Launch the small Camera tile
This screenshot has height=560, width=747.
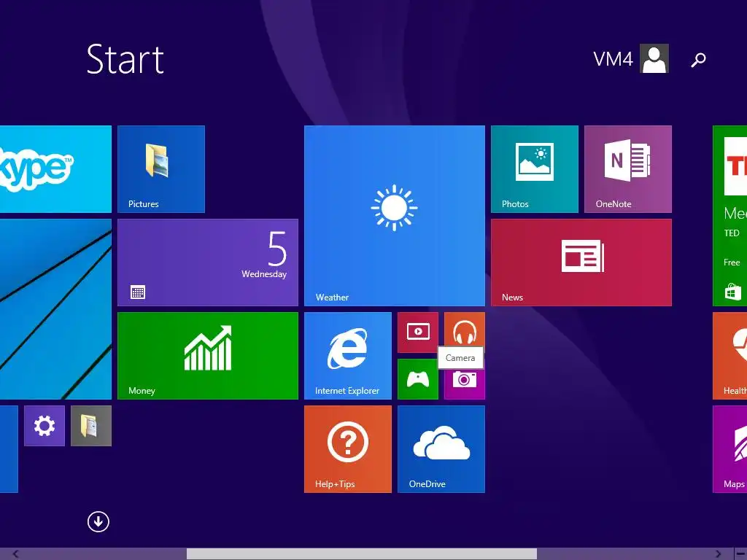(465, 384)
